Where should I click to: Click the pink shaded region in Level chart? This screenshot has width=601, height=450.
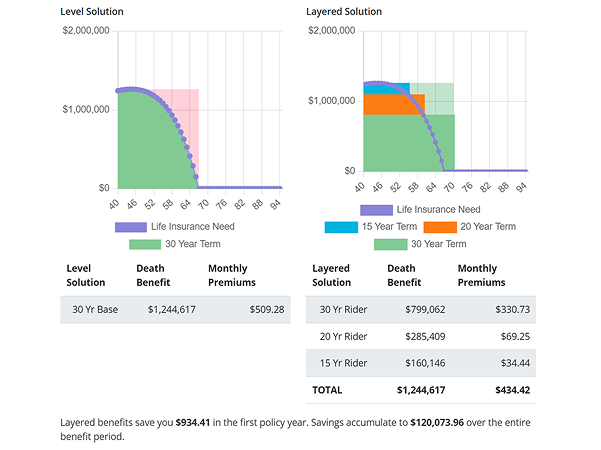(191, 110)
